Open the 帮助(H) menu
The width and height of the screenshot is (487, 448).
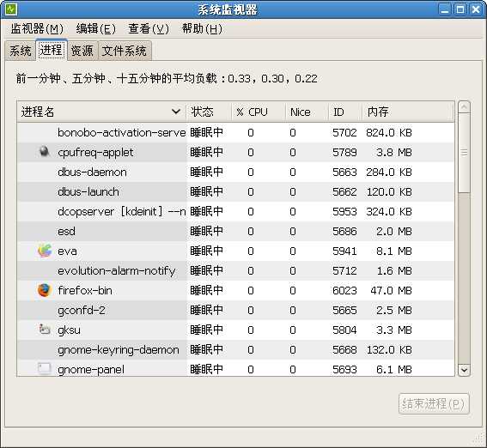tap(202, 29)
